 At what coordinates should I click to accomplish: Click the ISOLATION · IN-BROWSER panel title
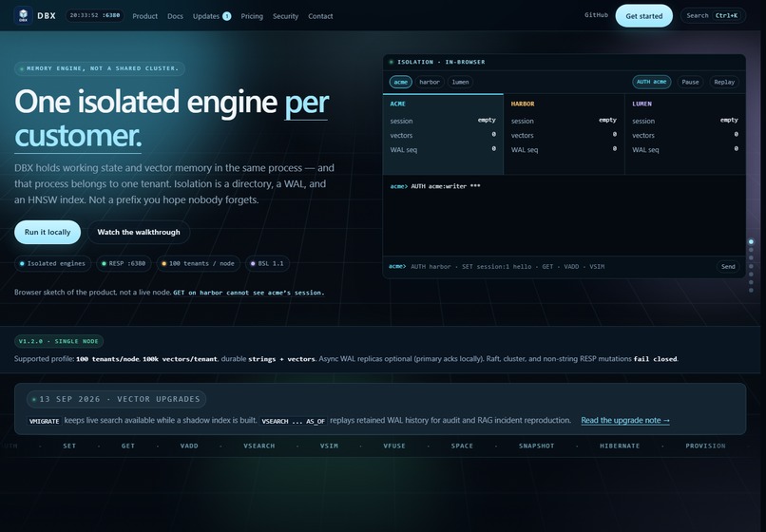click(x=441, y=62)
